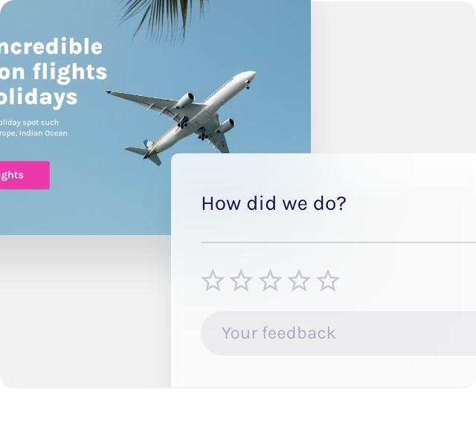Click the gray panel beside the banner

click(394, 74)
